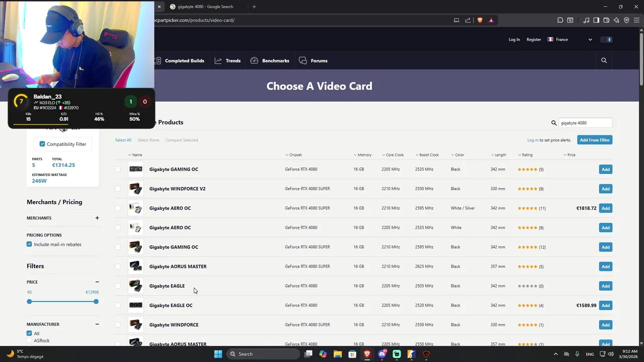
Task: Uncheck manufacturer All checkbox
Action: click(29, 333)
